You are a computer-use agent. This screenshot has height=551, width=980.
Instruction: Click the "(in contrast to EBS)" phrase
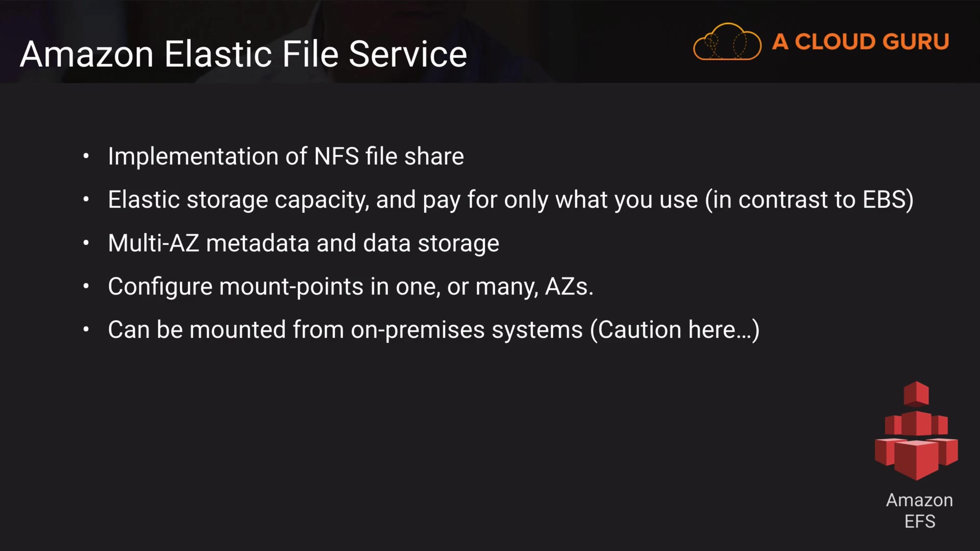pyautogui.click(x=809, y=199)
